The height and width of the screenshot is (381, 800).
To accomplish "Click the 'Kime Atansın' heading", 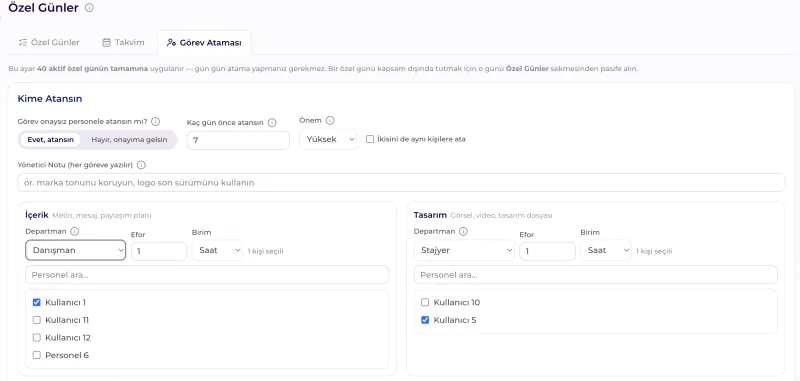I will click(50, 99).
